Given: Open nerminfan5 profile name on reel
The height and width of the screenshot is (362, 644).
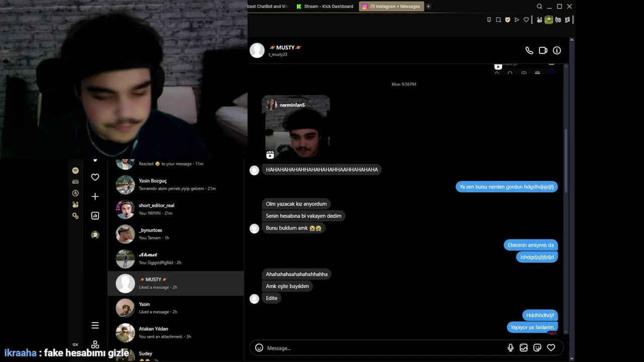Looking at the screenshot, I should coord(292,105).
